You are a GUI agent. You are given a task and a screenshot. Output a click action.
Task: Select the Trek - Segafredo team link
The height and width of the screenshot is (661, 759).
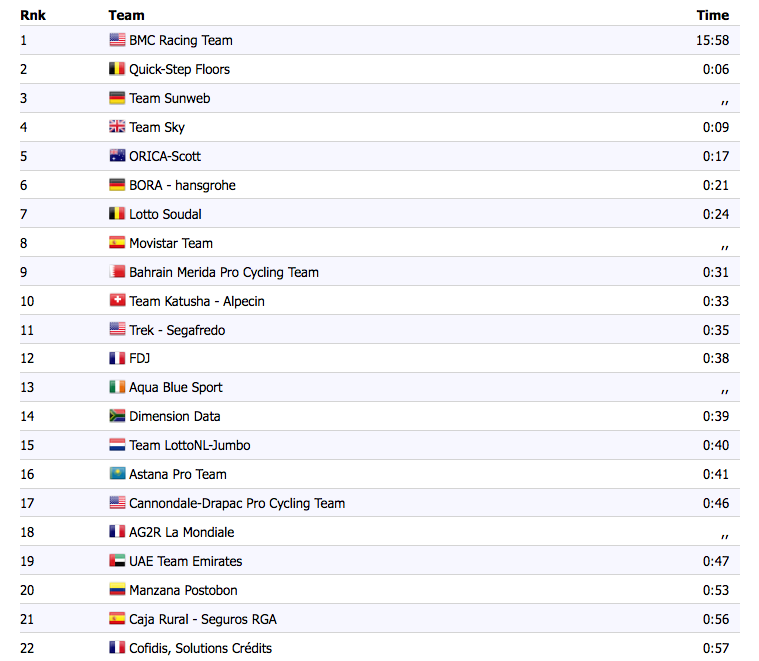(177, 331)
